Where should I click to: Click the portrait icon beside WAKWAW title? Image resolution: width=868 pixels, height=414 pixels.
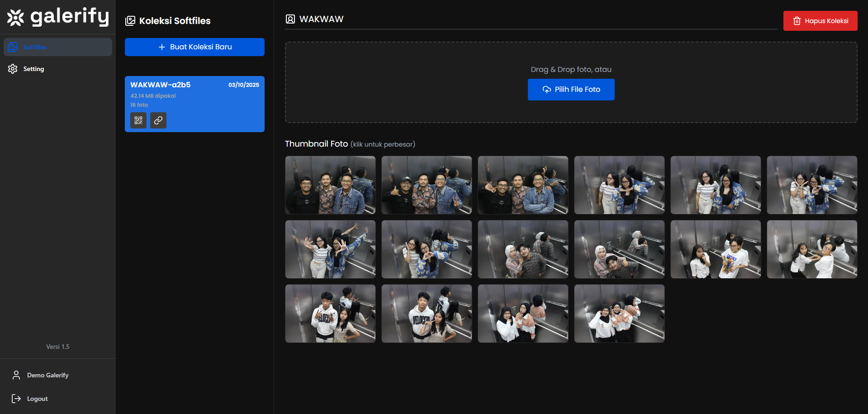pyautogui.click(x=290, y=19)
